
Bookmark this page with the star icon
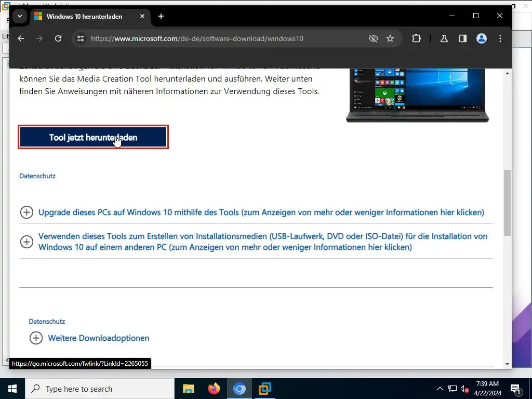(390, 38)
